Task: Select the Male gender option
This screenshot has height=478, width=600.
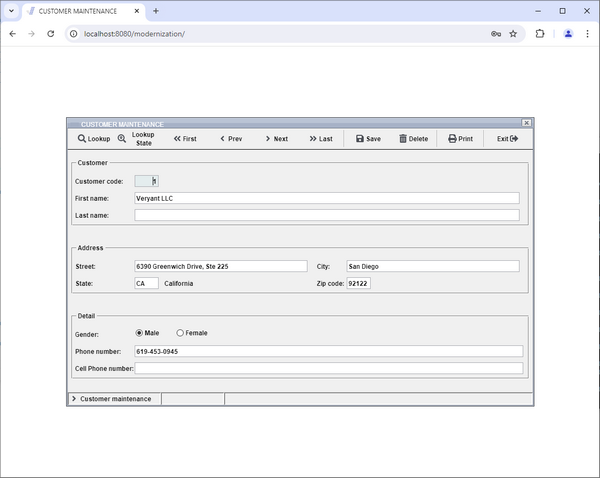Action: click(x=139, y=333)
